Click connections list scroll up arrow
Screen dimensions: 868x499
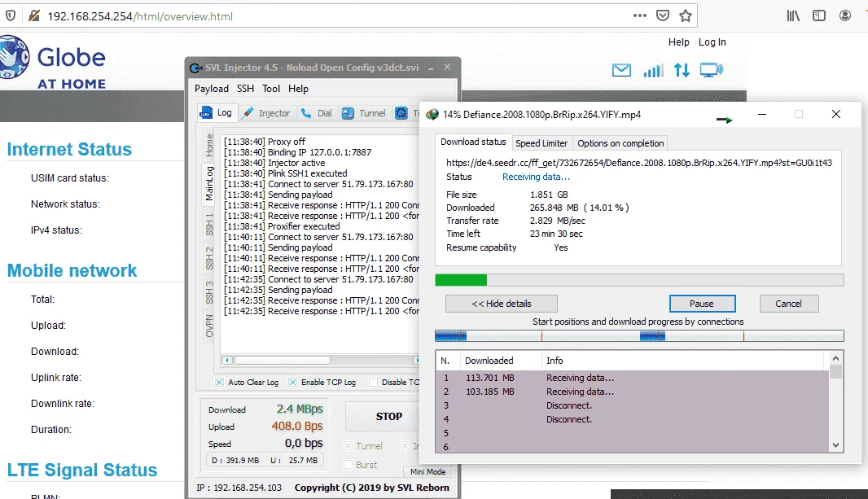coord(836,358)
